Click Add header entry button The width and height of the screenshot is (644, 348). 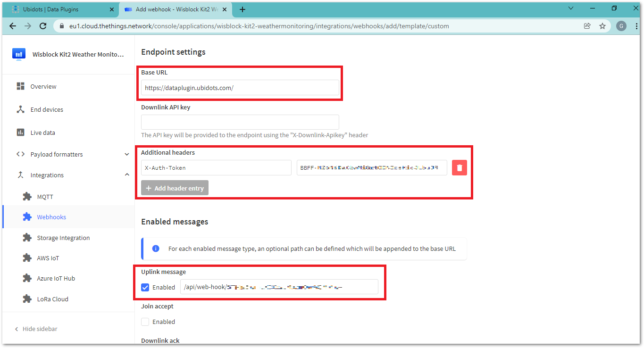coord(175,188)
